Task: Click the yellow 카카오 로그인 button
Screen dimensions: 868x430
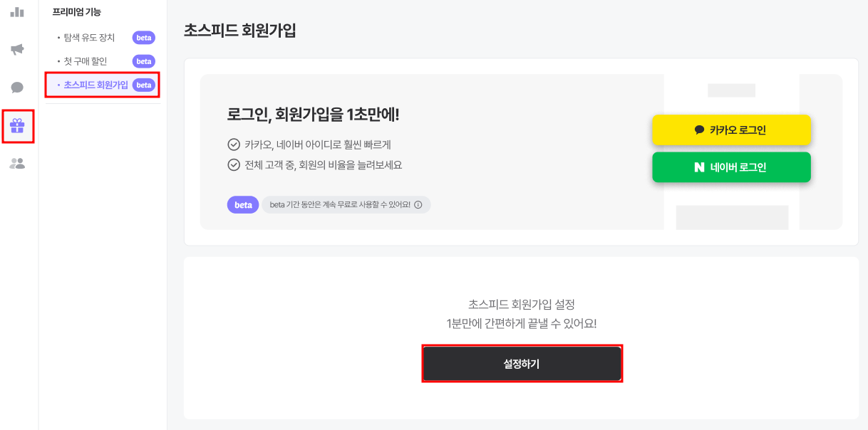Action: tap(731, 130)
